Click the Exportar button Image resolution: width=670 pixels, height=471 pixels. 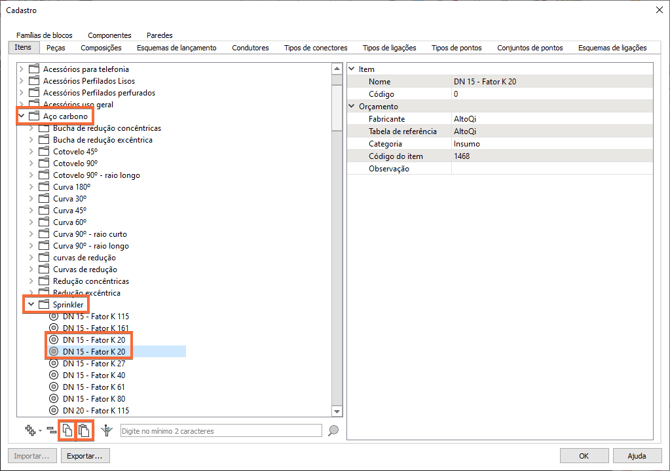[x=85, y=456]
